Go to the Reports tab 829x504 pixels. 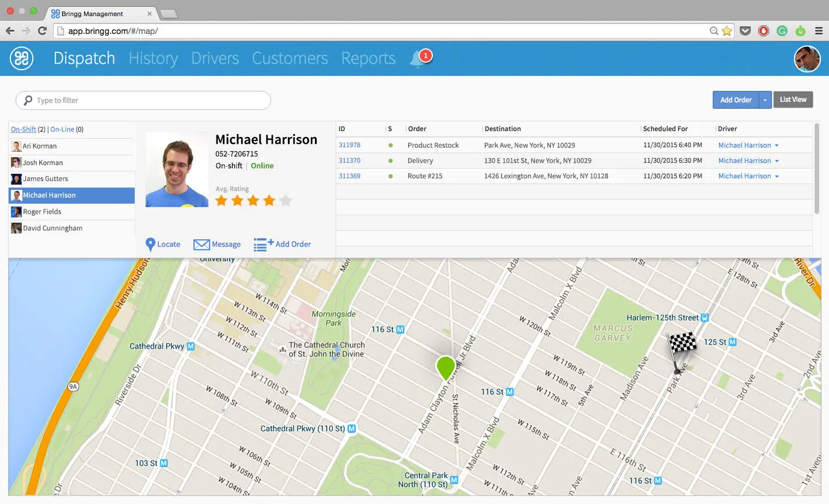coord(368,58)
